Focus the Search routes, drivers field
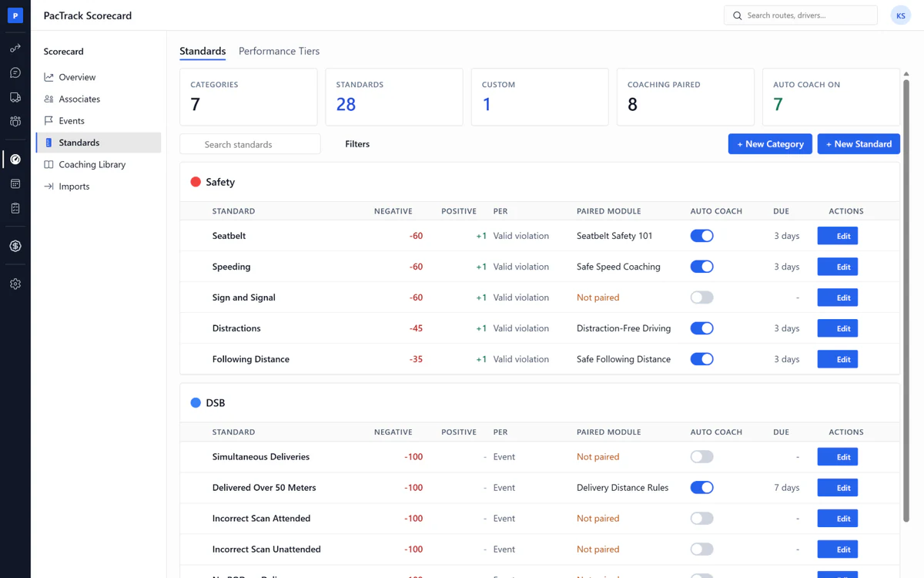 801,15
